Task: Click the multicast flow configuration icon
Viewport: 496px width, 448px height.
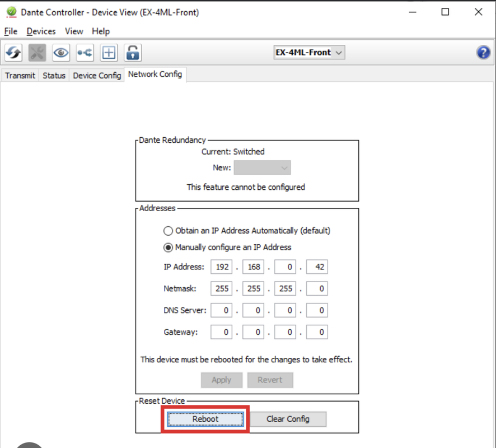Action: click(x=85, y=53)
